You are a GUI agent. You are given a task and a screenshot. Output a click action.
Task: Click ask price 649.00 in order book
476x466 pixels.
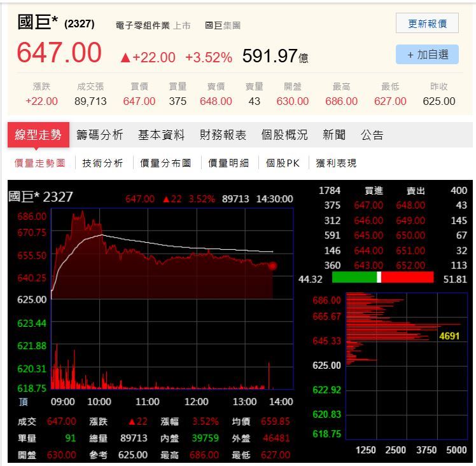410,221
